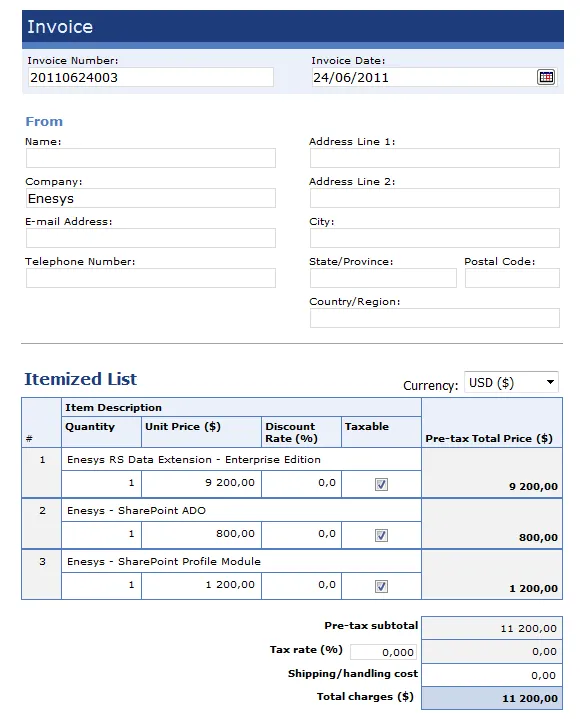Click quantity cell for SharePoint Profile Module

tap(101, 585)
